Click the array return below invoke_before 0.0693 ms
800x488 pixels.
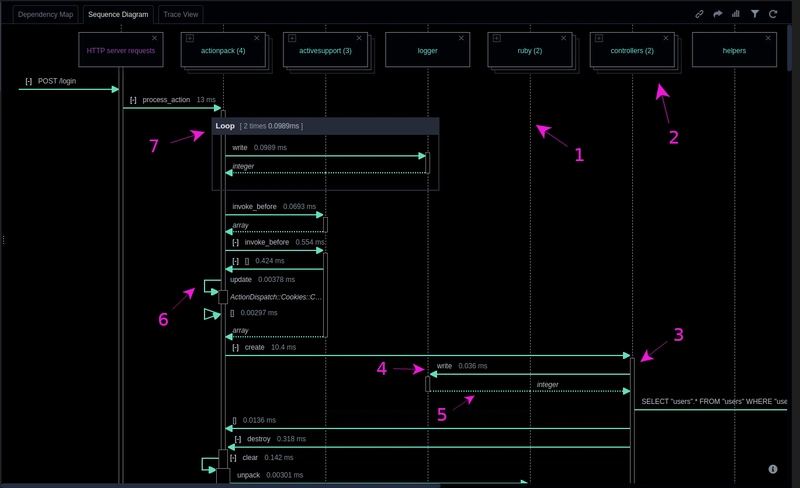click(x=240, y=225)
